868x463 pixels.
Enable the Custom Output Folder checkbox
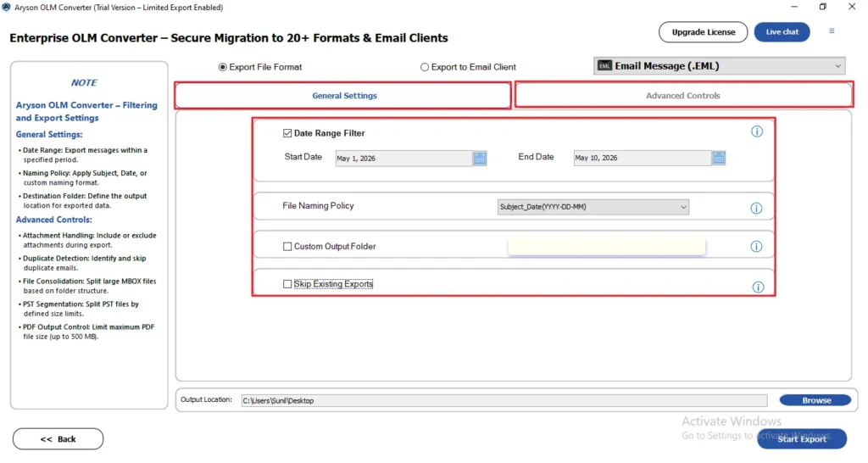[x=287, y=247]
